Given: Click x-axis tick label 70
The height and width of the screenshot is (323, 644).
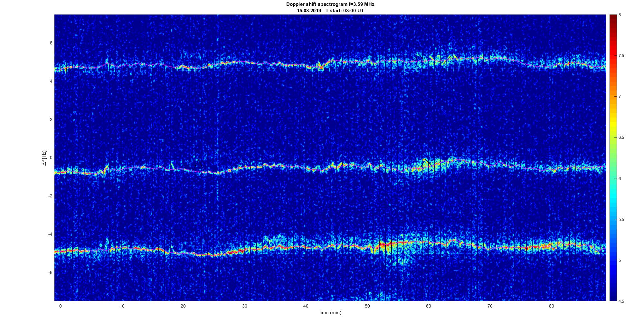Looking at the screenshot, I should pyautogui.click(x=490, y=306).
